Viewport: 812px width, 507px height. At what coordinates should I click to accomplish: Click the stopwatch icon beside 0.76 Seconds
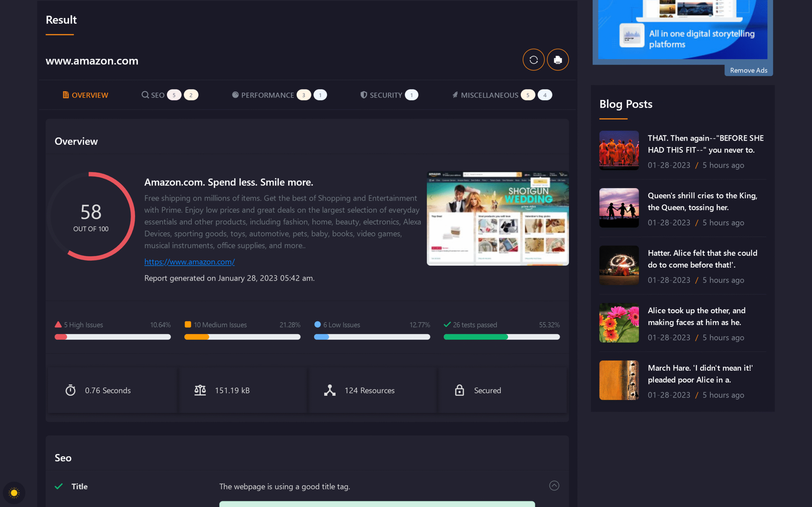70,390
